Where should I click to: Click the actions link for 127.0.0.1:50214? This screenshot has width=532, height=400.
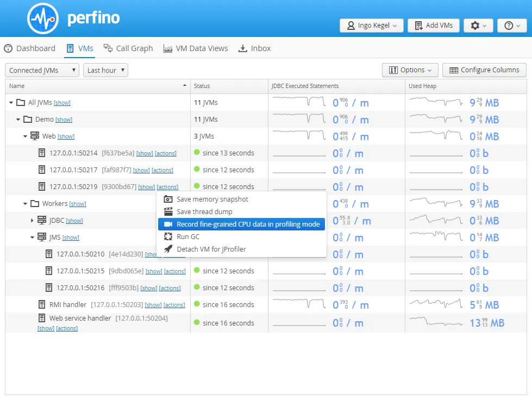coord(166,153)
